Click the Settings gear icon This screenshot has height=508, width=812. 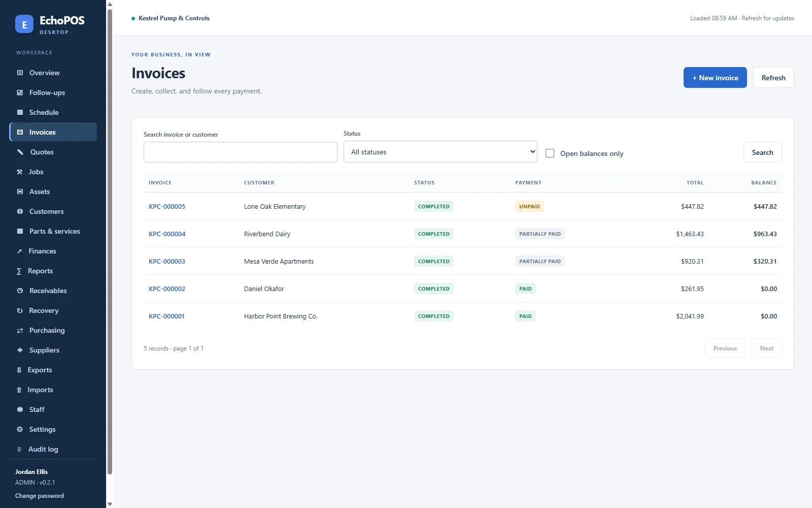(x=20, y=429)
